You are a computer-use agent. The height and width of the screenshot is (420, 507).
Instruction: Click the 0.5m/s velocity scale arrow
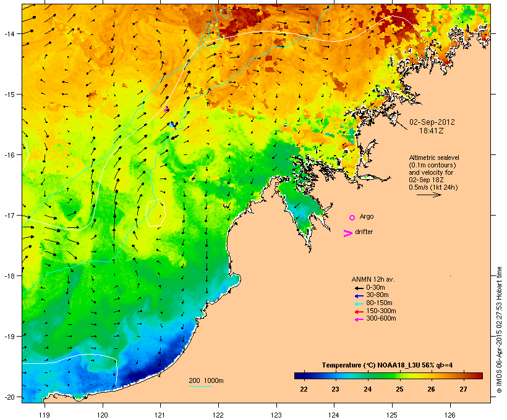click(428, 195)
